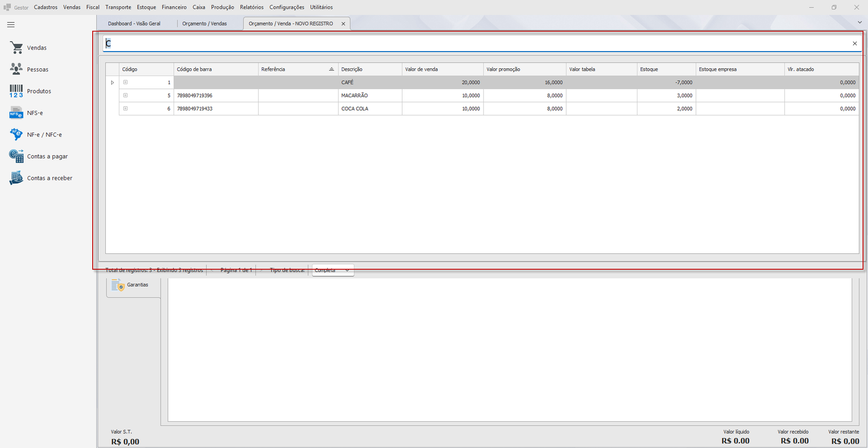The height and width of the screenshot is (448, 868).
Task: Expand the COCA COLA product row
Action: click(x=125, y=109)
